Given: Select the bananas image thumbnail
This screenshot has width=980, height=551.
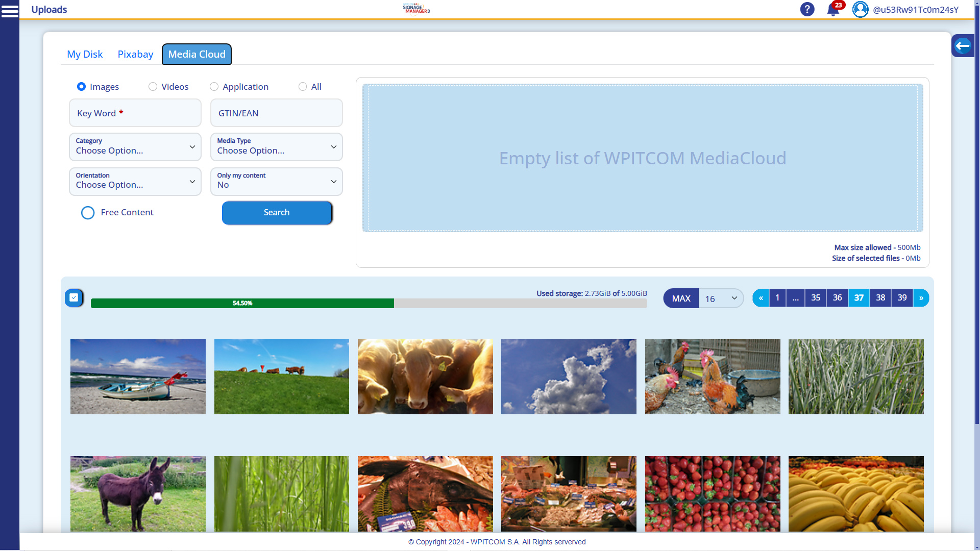Looking at the screenshot, I should (855, 493).
